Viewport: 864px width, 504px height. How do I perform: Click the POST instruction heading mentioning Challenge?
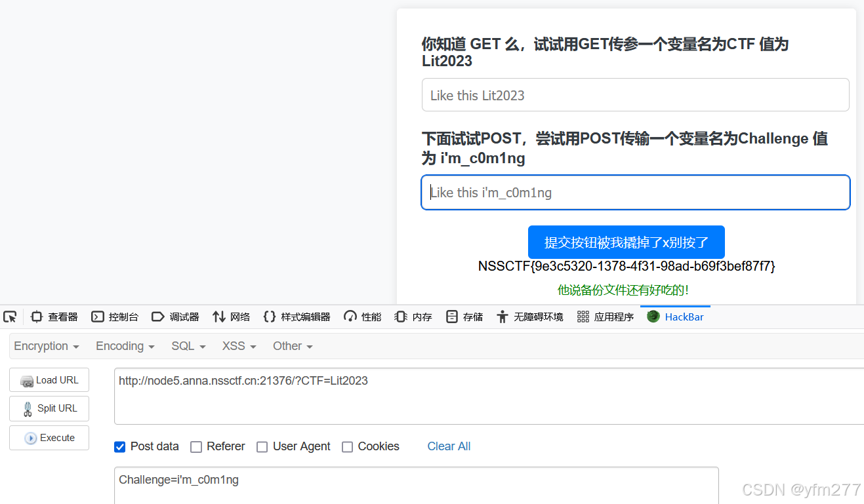pos(625,149)
